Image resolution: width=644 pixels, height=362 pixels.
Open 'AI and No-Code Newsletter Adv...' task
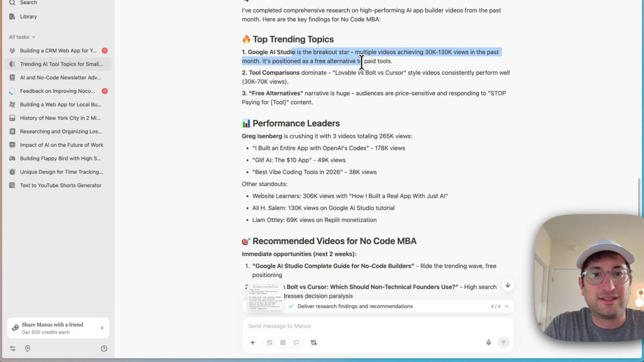(58, 77)
